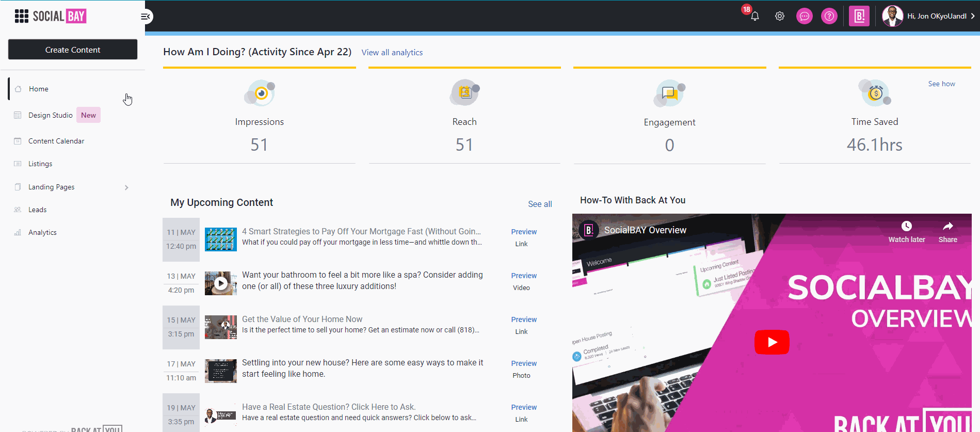Expand the Landing Pages submenu arrow
This screenshot has height=432, width=980.
(126, 187)
